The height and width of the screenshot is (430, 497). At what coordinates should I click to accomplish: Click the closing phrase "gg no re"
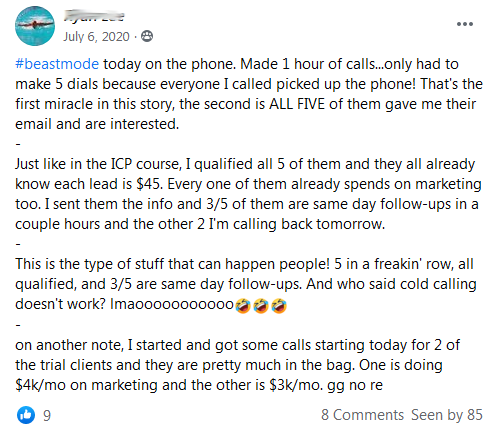tap(355, 385)
